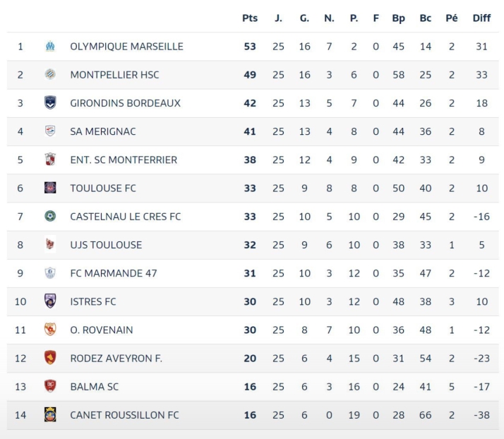Click the Diff column header
The width and height of the screenshot is (504, 439).
pyautogui.click(x=481, y=18)
